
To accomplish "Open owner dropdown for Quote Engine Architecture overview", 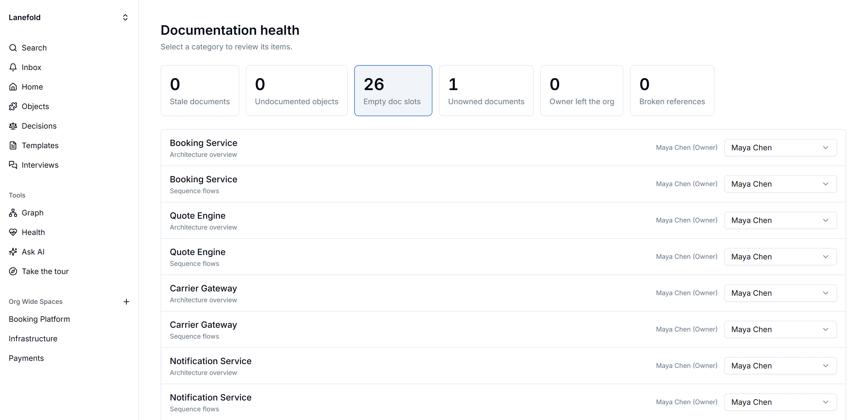I will pyautogui.click(x=780, y=221).
